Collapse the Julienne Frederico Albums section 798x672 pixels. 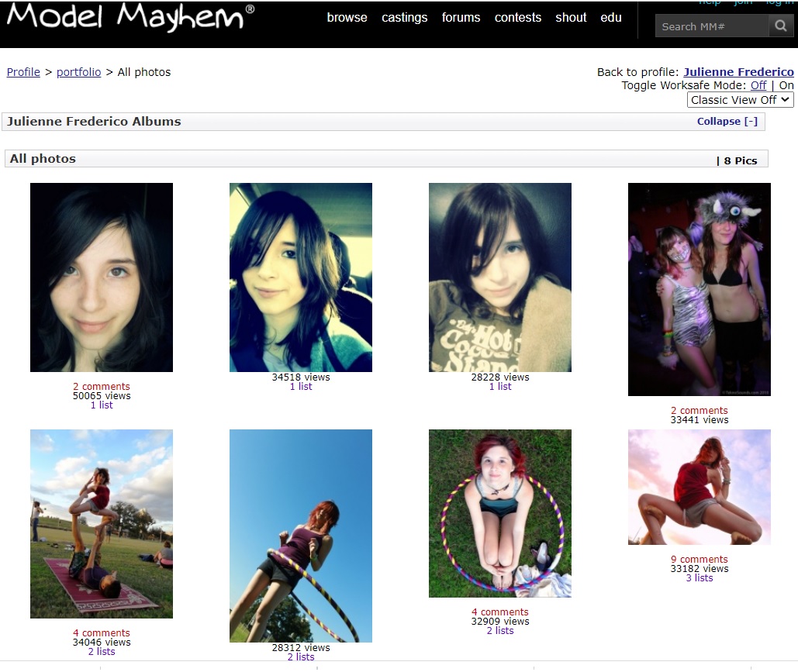pos(727,121)
